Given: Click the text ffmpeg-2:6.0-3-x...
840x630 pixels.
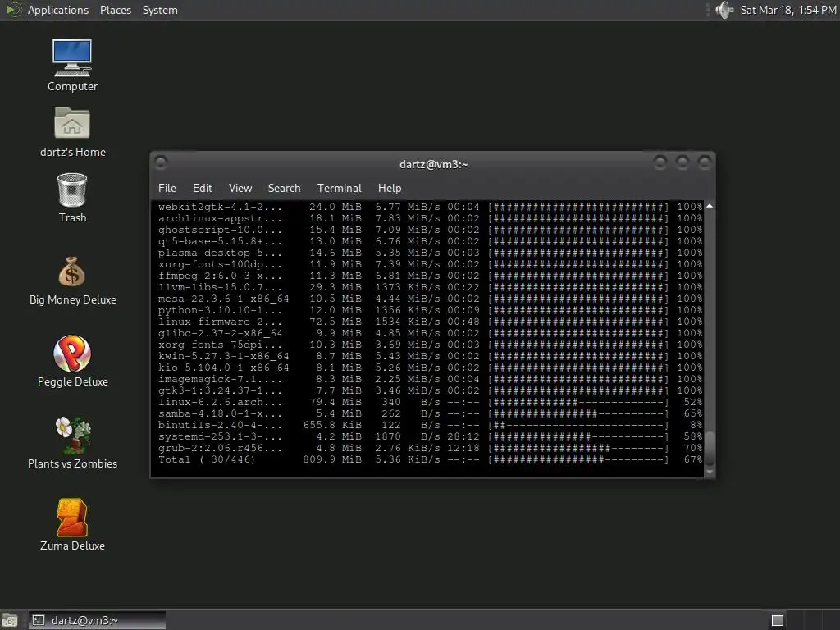Looking at the screenshot, I should (x=220, y=276).
